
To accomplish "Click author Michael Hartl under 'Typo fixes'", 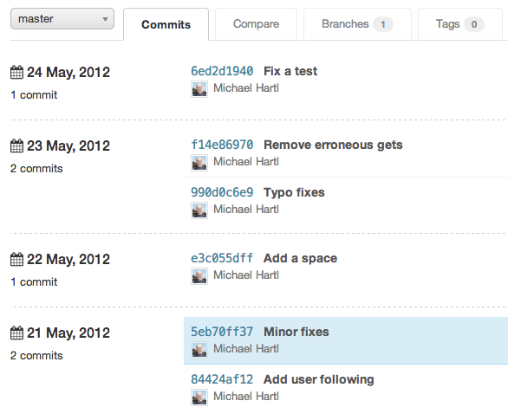I will click(x=246, y=209).
